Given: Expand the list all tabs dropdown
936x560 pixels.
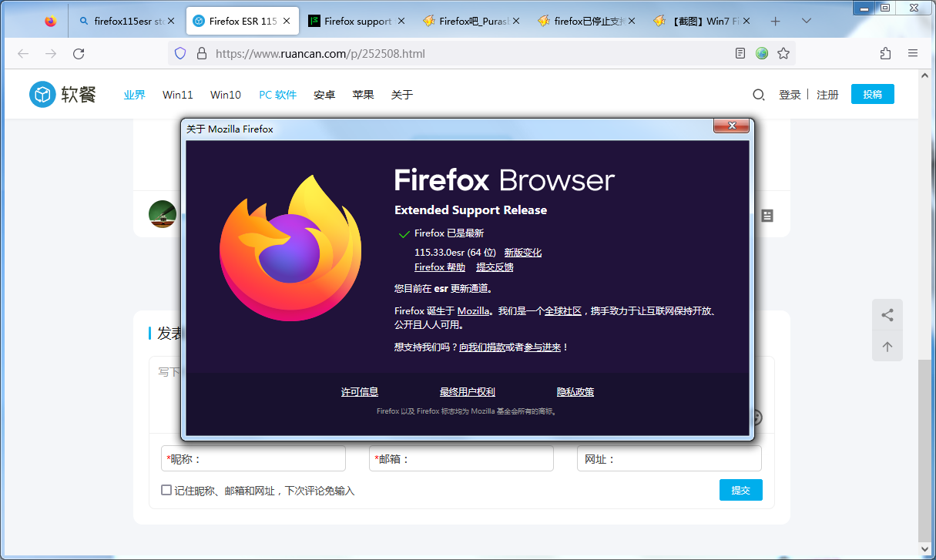Looking at the screenshot, I should click(807, 22).
